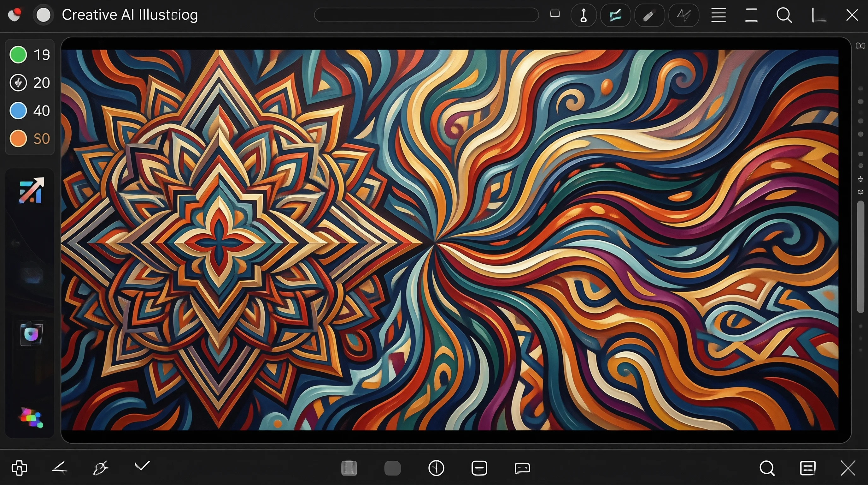Choose the blue swatch labeled 40
The width and height of the screenshot is (868, 485).
(x=18, y=111)
